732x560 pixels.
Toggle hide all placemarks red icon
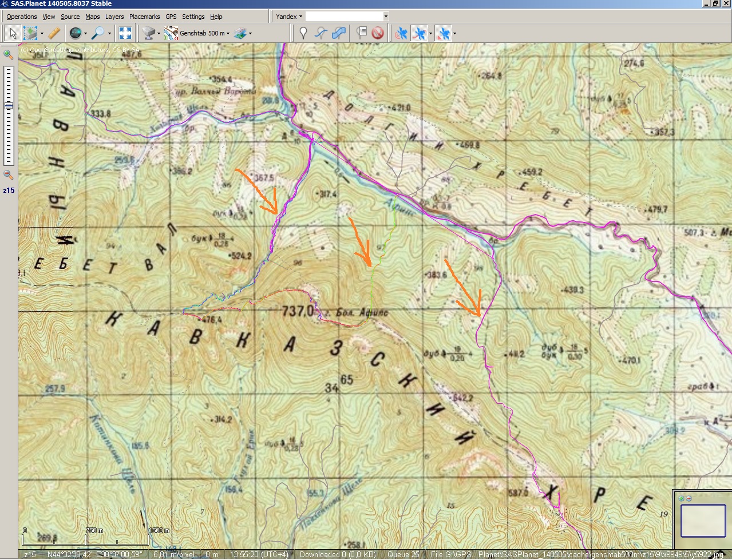(x=377, y=33)
